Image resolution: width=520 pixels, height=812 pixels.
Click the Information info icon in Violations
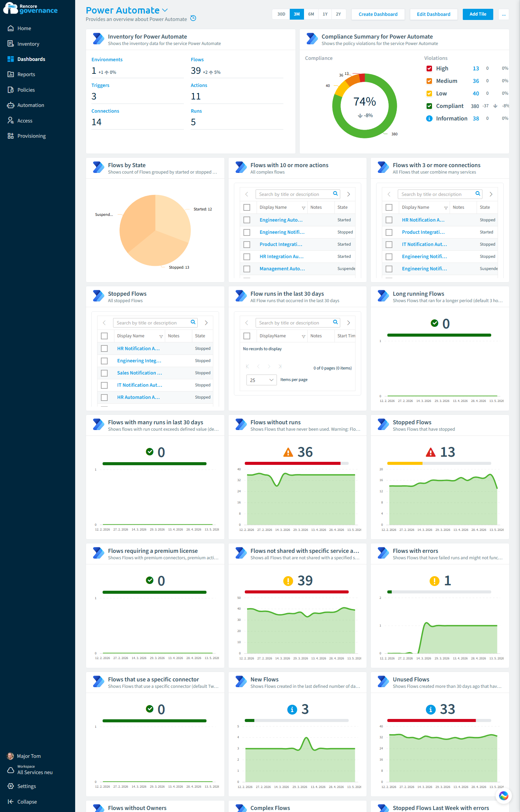pos(429,118)
